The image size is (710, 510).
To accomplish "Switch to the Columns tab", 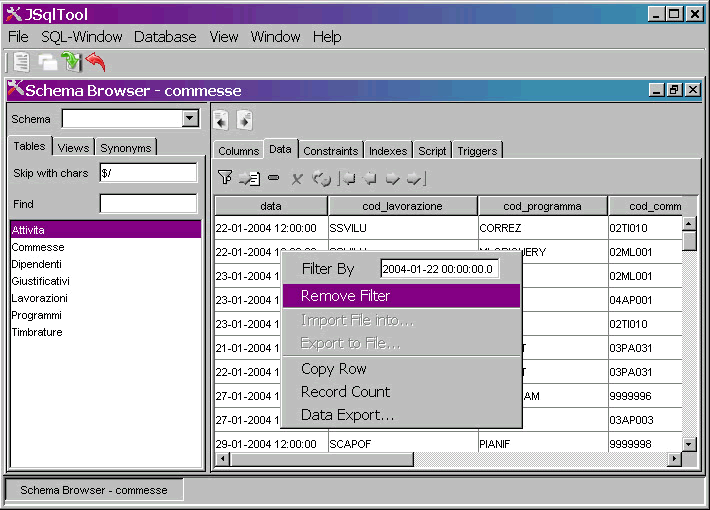I will click(238, 151).
